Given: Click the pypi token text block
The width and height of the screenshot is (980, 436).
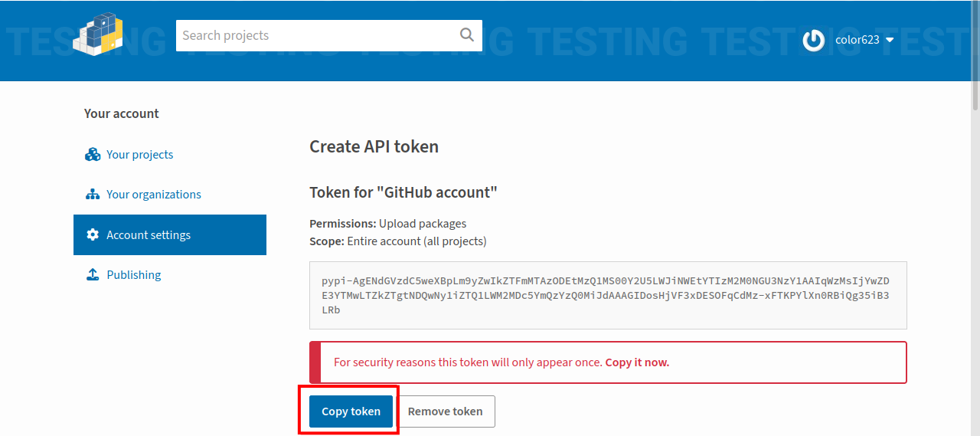Looking at the screenshot, I should coord(608,296).
